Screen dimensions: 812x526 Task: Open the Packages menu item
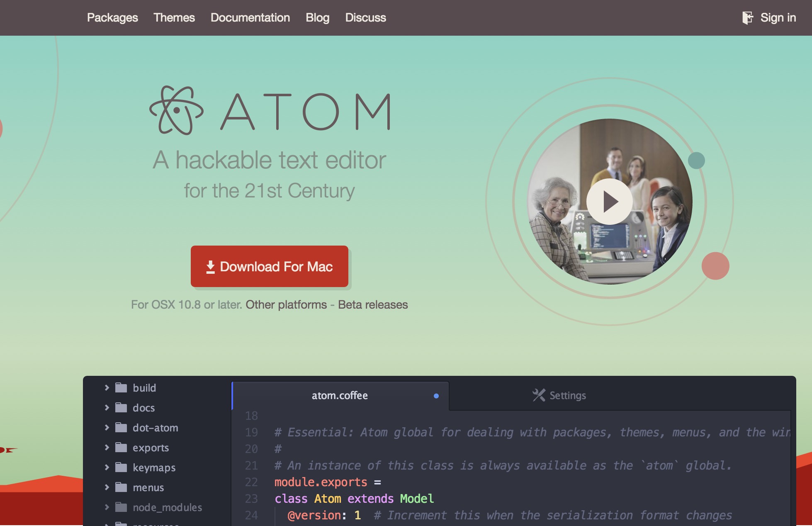(112, 17)
